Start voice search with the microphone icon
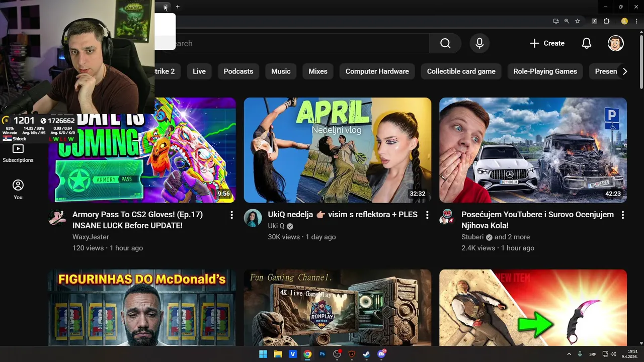 tap(479, 43)
